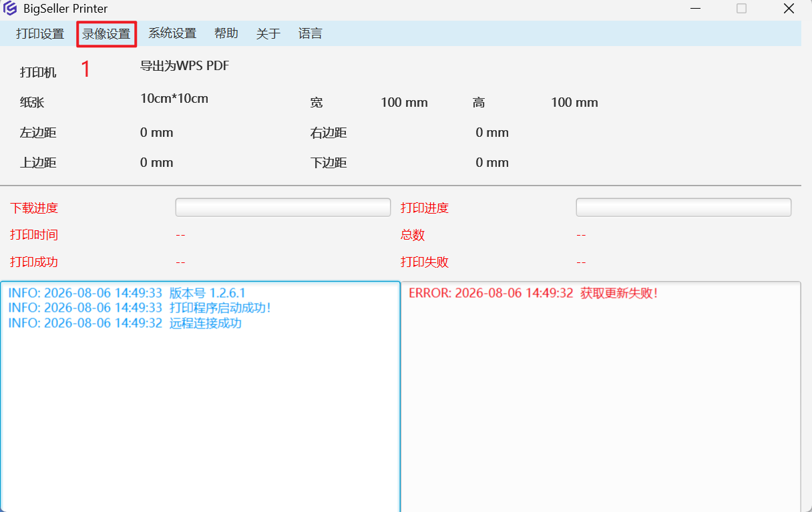Click the 下载进度 label
This screenshot has height=512, width=812.
pos(34,208)
